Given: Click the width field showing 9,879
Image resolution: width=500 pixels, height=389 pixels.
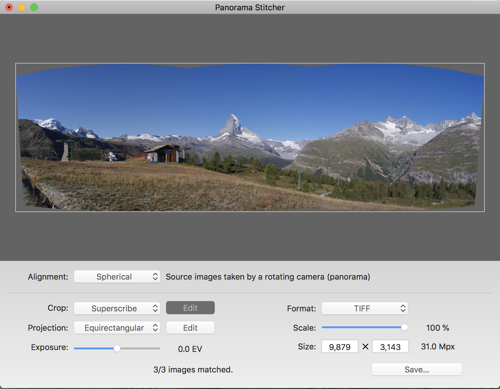Looking at the screenshot, I should [x=340, y=347].
